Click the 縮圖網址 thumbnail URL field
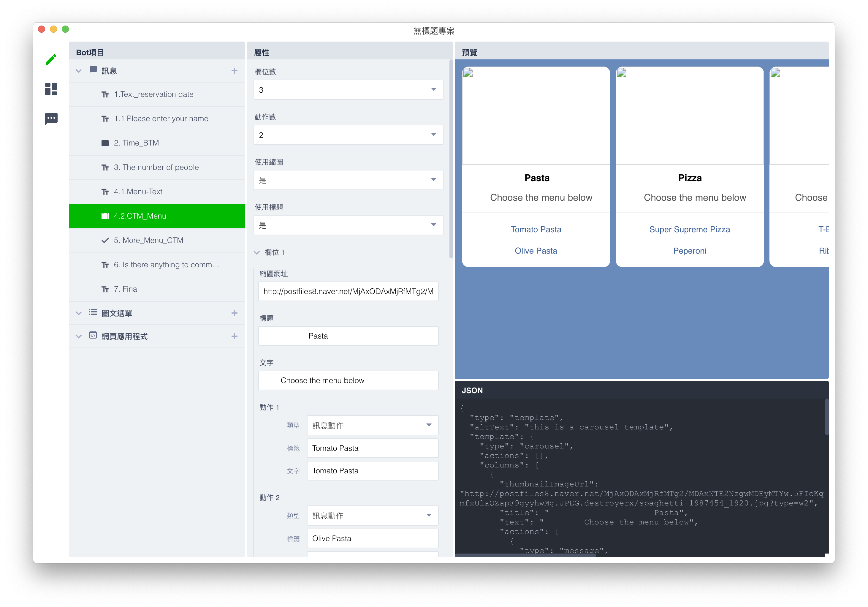The image size is (868, 607). point(348,291)
